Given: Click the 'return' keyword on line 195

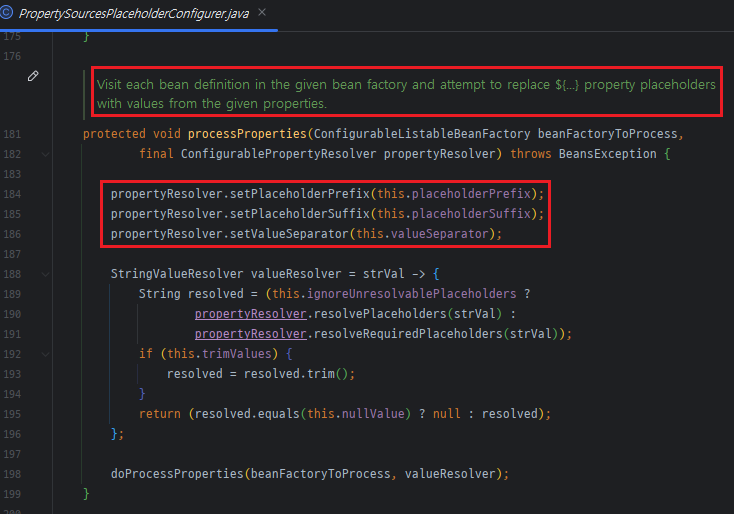Looking at the screenshot, I should pos(160,414).
